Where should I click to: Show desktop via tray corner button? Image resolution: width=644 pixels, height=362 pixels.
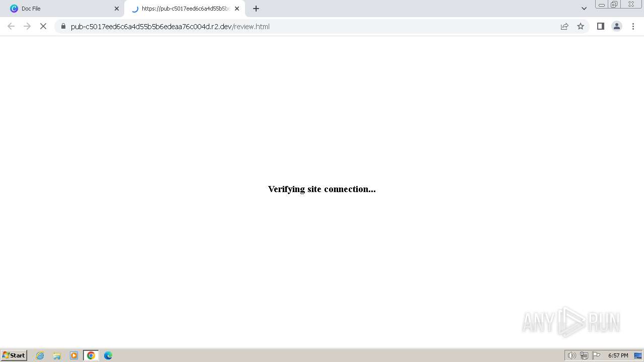(638, 355)
